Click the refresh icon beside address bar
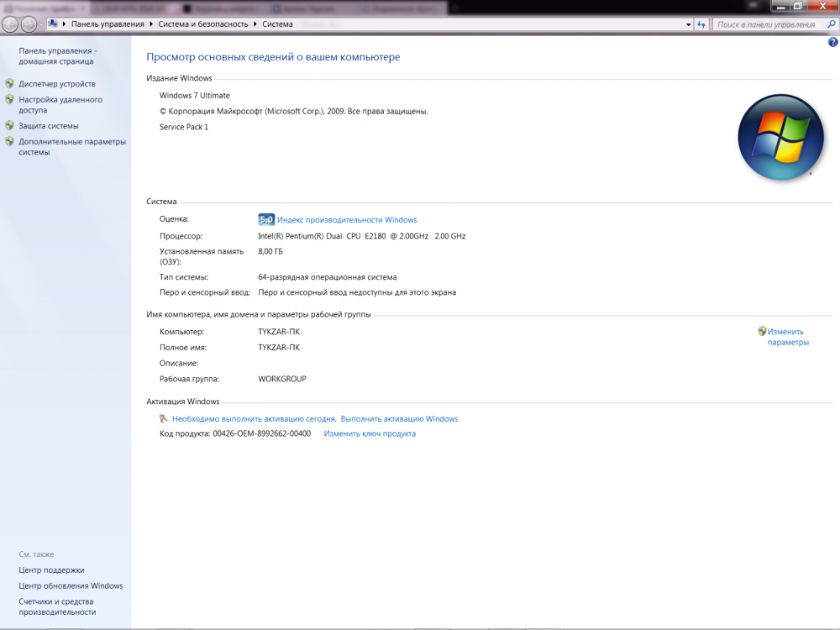This screenshot has height=630, width=840. [x=701, y=24]
